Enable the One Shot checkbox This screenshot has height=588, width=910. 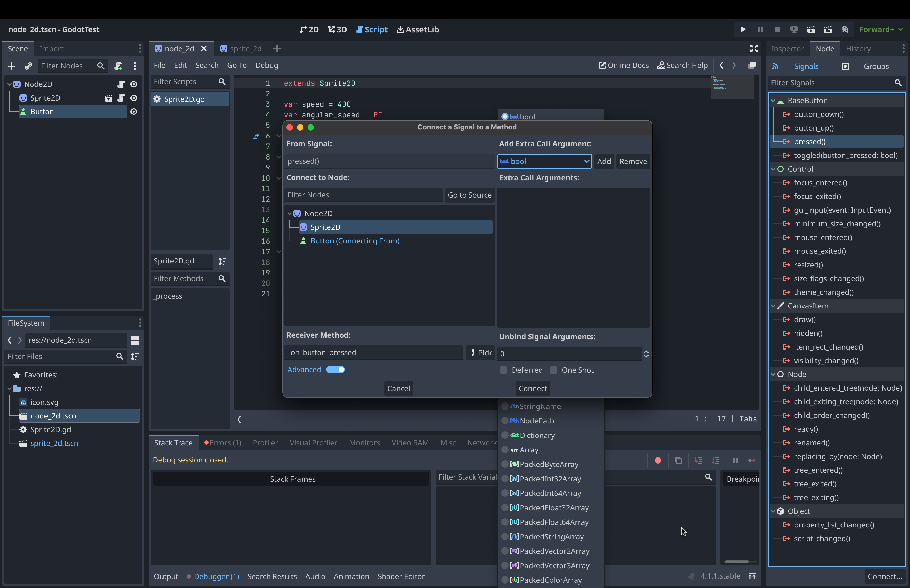[x=553, y=370]
